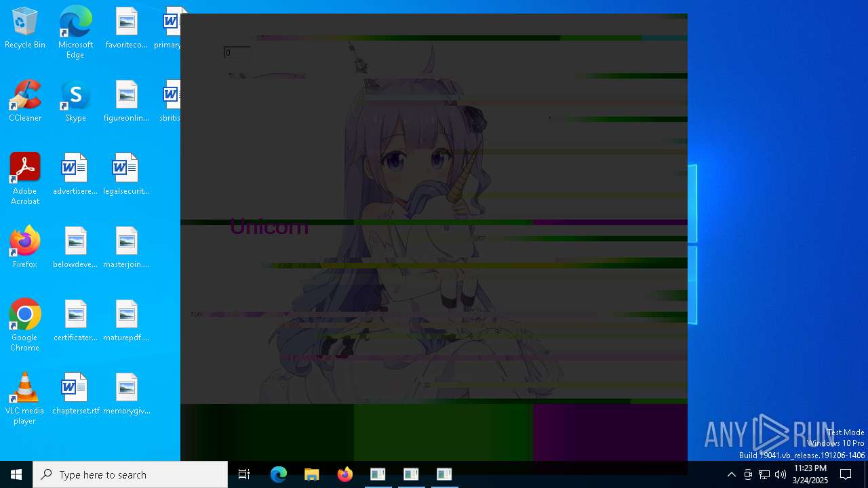Launch Firefox from the taskbar
Image resolution: width=868 pixels, height=488 pixels.
(x=345, y=474)
